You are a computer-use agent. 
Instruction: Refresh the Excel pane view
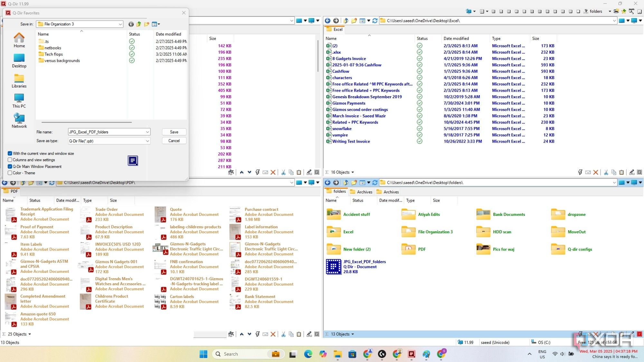point(375,21)
